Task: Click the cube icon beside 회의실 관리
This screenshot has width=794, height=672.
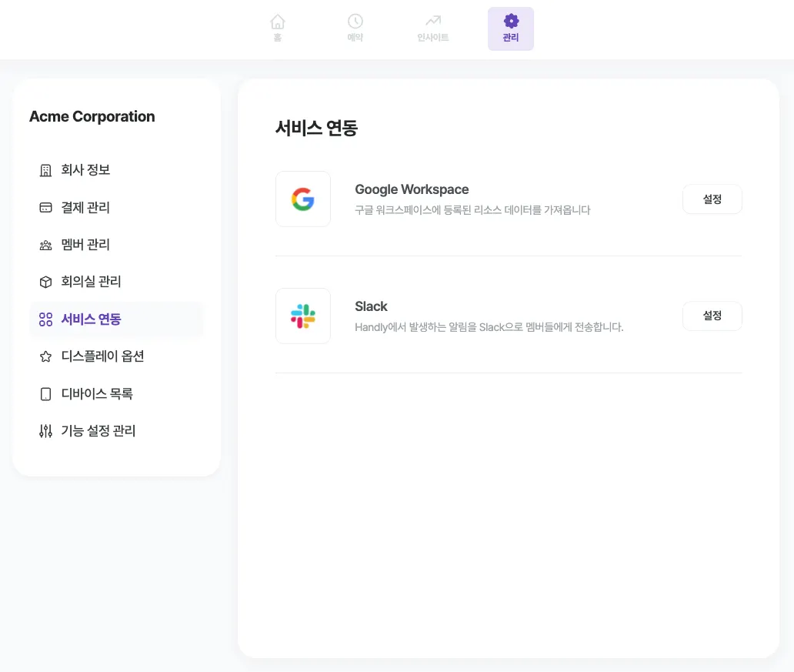Action: click(45, 283)
